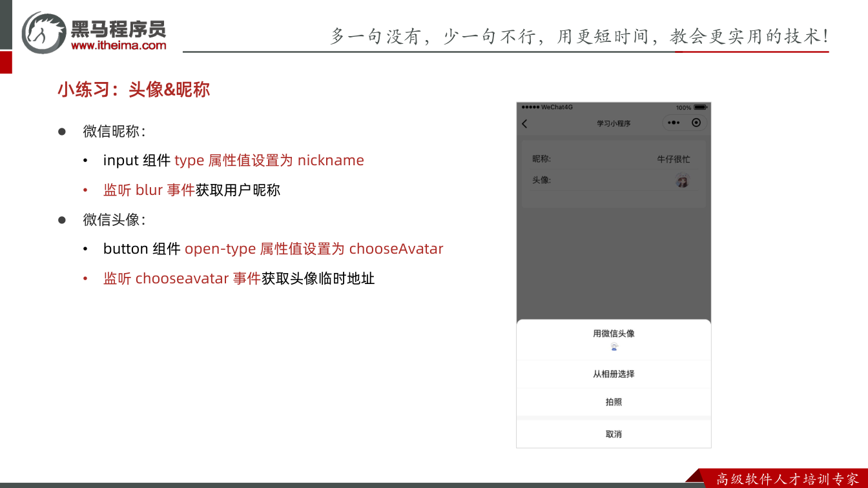Click the line about type 属性值设置为 nickname
This screenshot has width=868, height=488.
click(x=234, y=160)
